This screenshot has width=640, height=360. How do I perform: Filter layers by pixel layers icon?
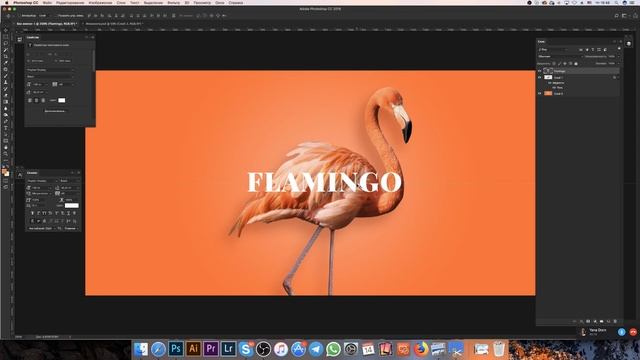coord(581,50)
